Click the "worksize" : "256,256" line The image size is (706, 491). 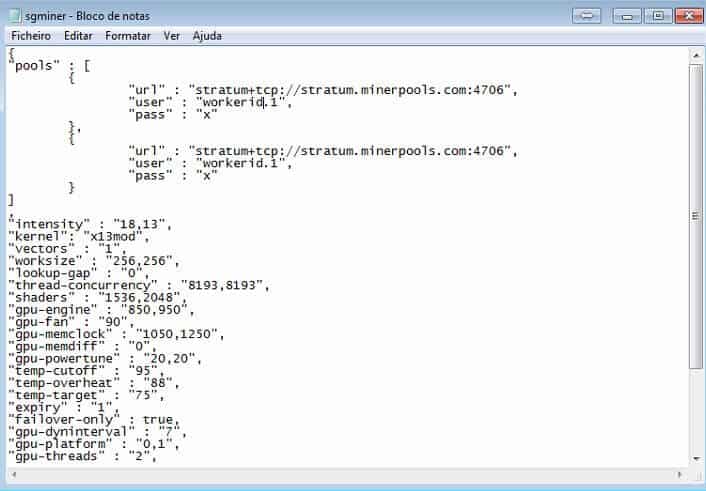point(94,260)
